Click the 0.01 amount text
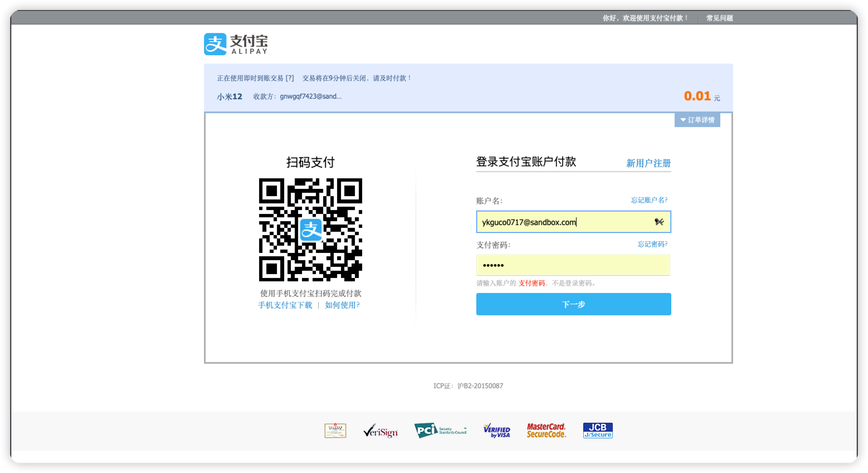868x473 pixels. click(697, 96)
